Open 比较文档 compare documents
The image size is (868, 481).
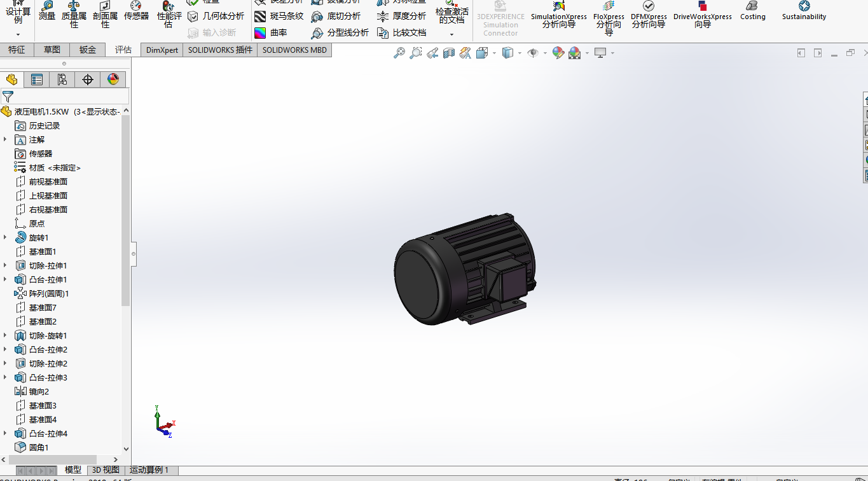tap(401, 32)
